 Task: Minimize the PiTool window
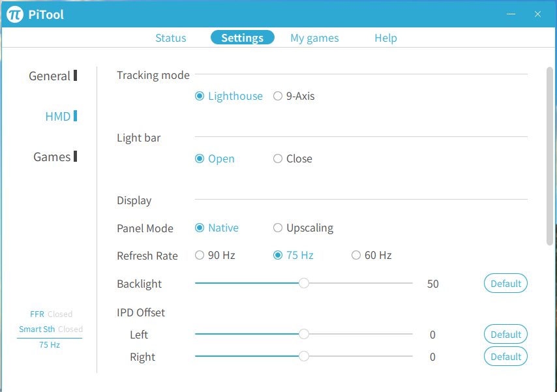pyautogui.click(x=511, y=14)
